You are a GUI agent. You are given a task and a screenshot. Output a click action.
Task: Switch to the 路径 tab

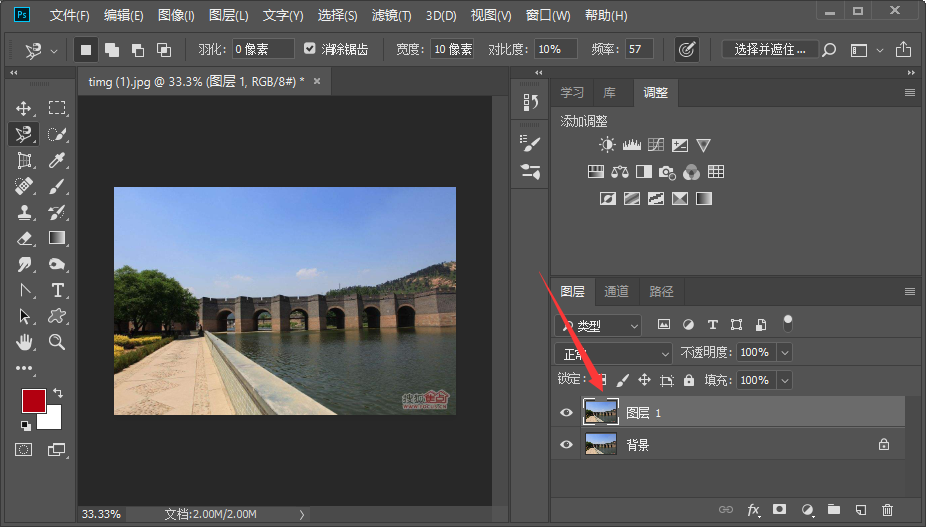[661, 291]
